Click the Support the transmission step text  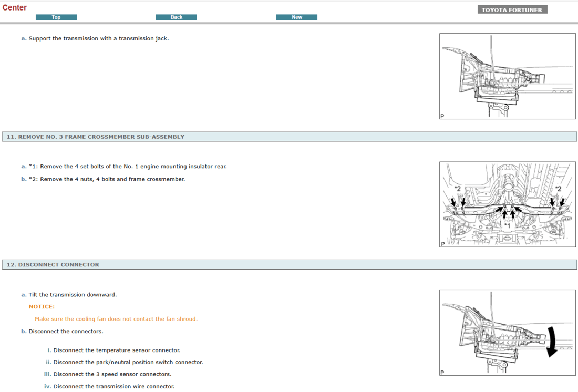[x=98, y=38]
